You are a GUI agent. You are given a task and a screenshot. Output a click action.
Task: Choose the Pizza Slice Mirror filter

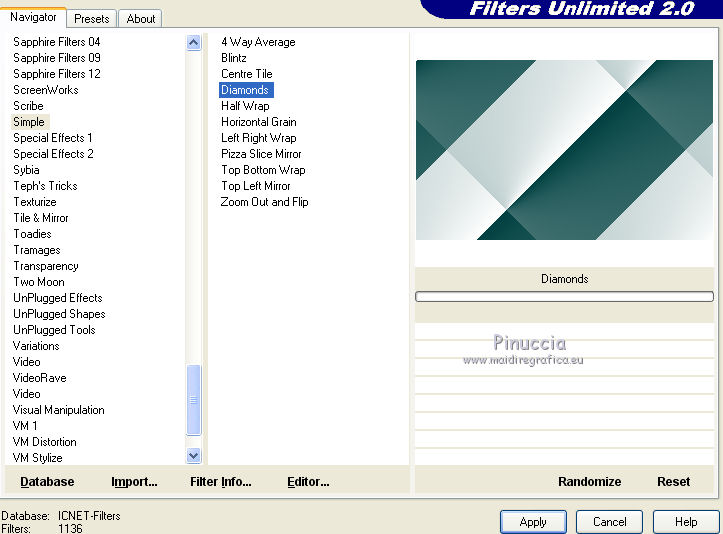click(x=261, y=154)
